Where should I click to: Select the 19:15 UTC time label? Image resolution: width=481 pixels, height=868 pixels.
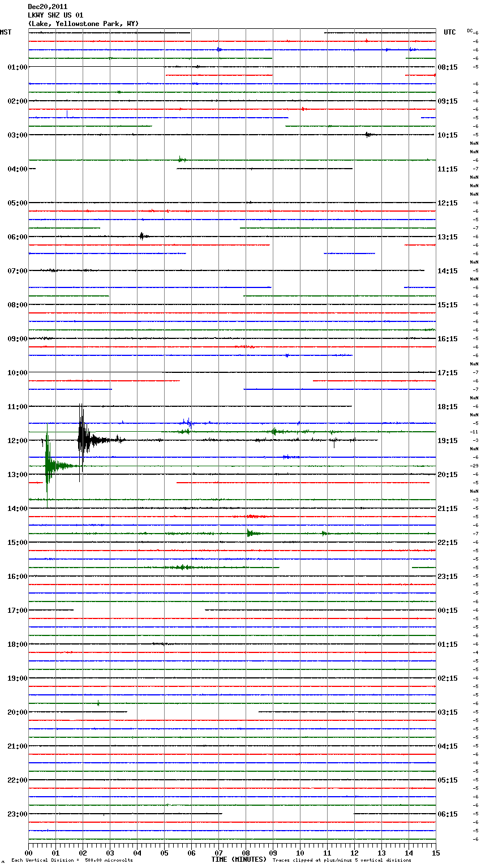tap(448, 441)
